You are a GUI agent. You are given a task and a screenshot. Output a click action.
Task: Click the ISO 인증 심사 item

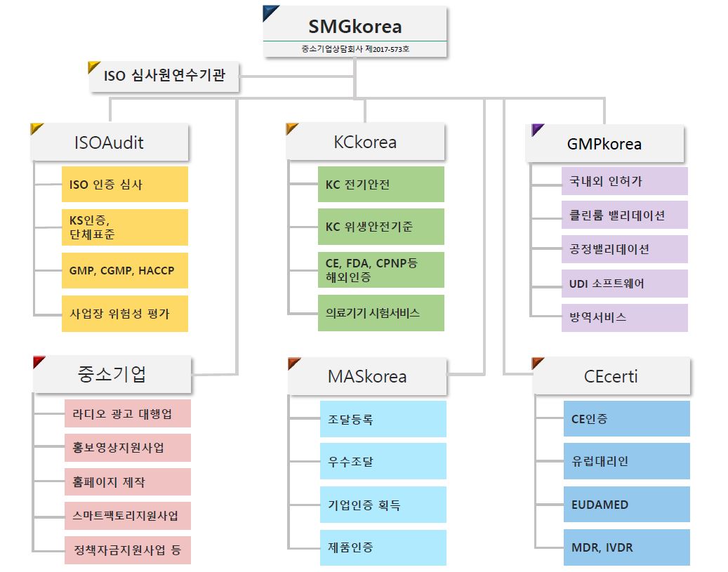(x=124, y=185)
